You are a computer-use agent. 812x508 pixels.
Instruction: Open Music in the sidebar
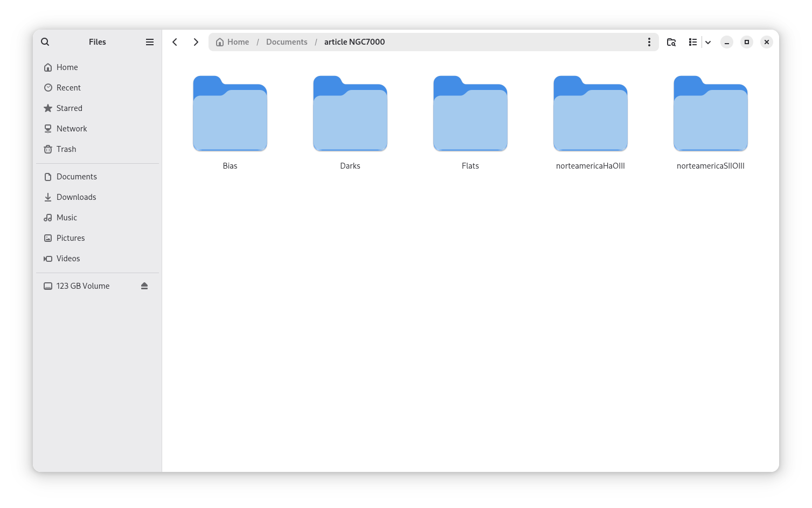(98, 218)
